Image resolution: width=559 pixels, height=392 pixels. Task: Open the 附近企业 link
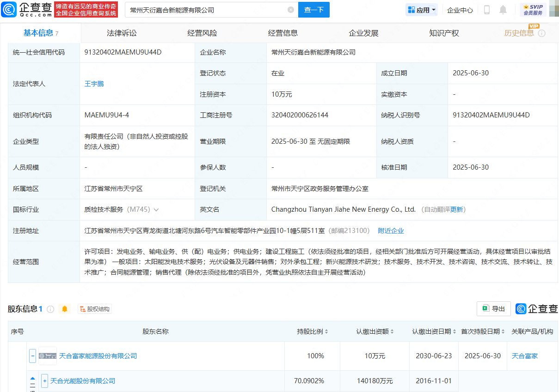391,231
